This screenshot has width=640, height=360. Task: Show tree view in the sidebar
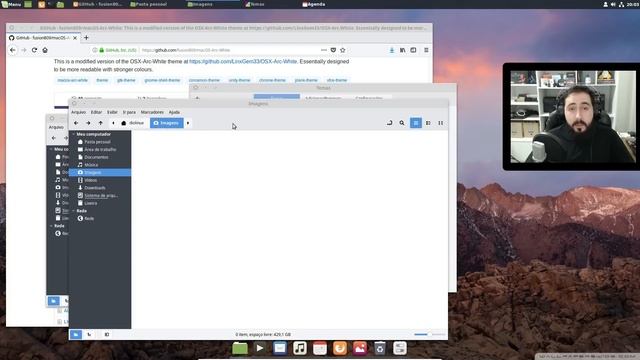tap(89, 334)
